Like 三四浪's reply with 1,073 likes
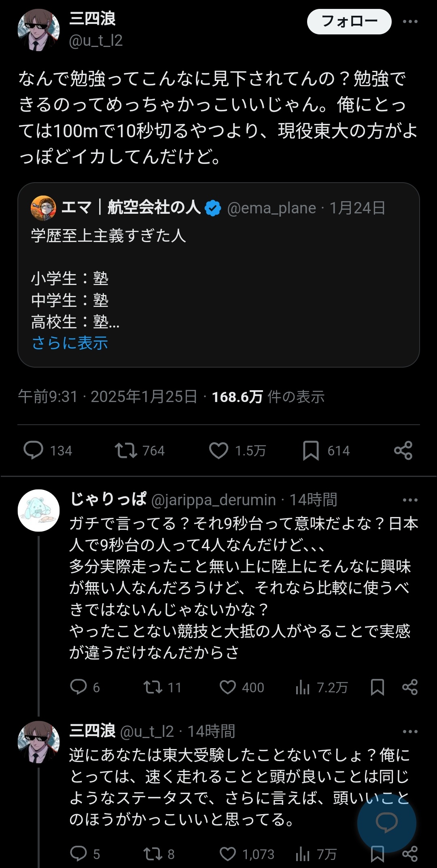The width and height of the screenshot is (437, 868). click(228, 854)
